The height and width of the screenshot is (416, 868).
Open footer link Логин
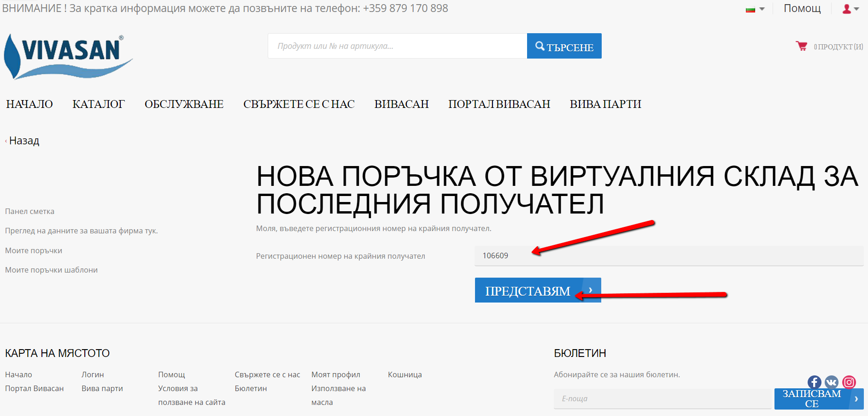(93, 374)
